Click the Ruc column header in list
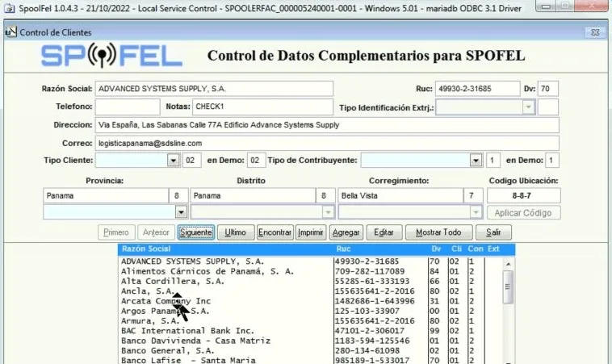Screen dimensions: 612x364 pyautogui.click(x=343, y=249)
